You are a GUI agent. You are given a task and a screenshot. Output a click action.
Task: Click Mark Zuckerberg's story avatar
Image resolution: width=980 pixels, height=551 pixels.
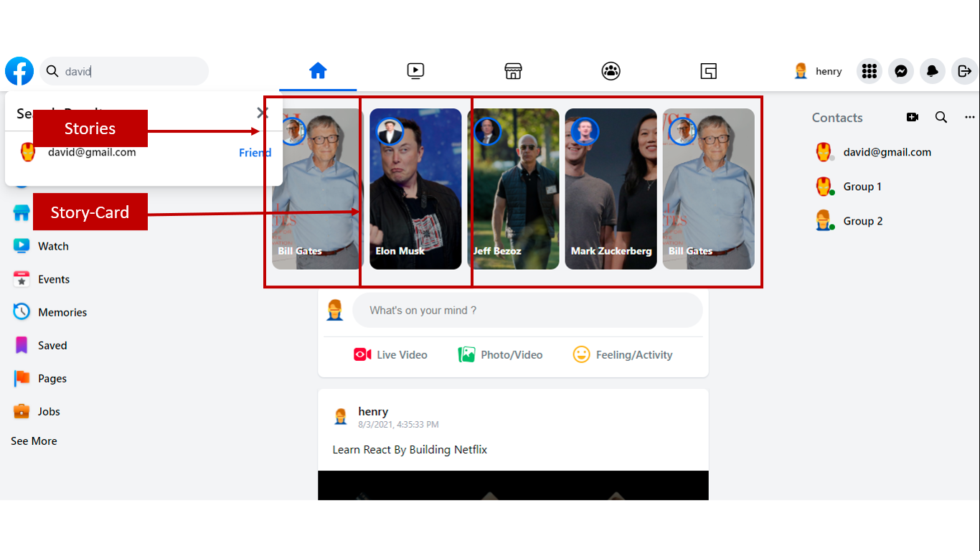pos(585,131)
